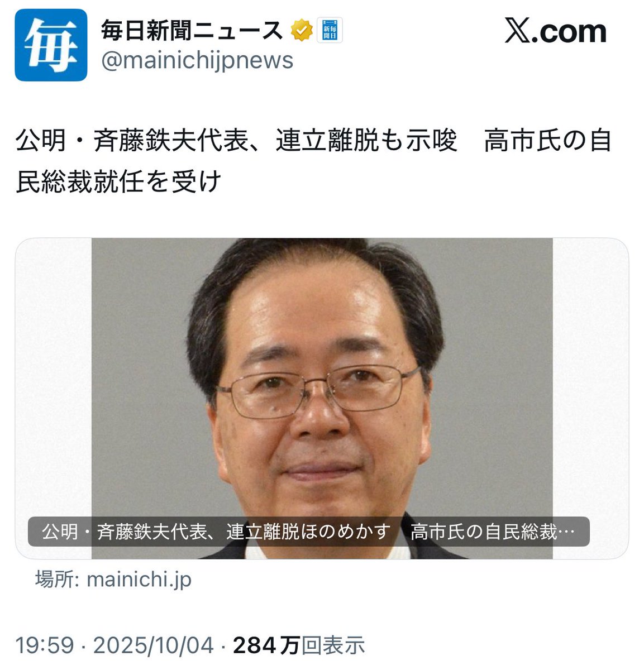Open the 毎日新聞ニュース display name

click(x=192, y=31)
